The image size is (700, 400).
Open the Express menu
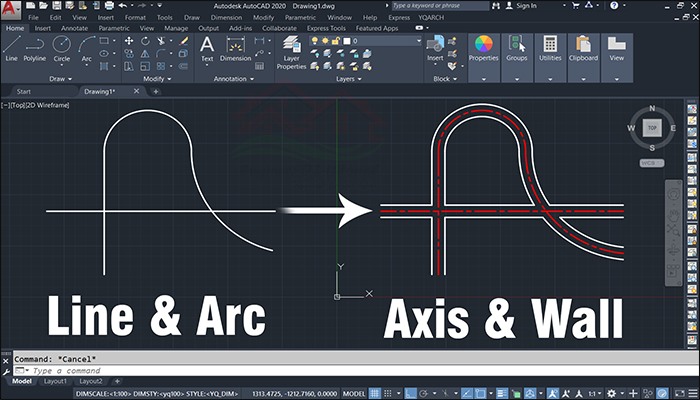click(399, 17)
